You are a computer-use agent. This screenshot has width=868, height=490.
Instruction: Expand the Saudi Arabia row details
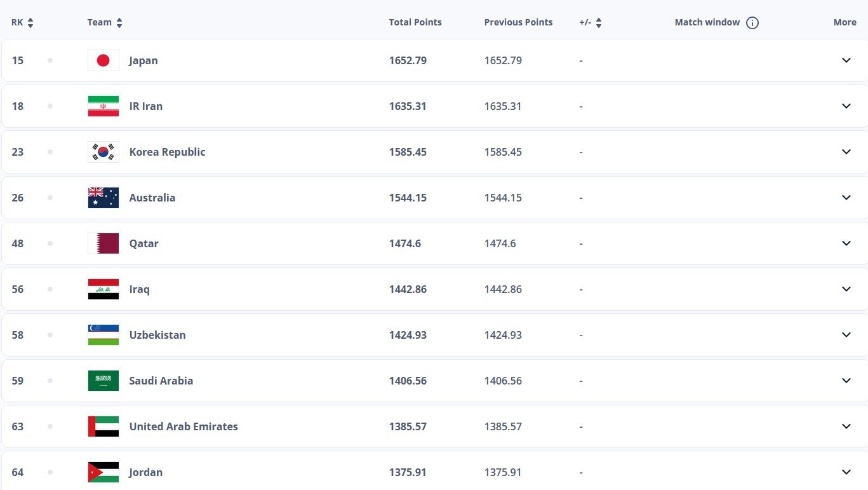[x=846, y=381]
